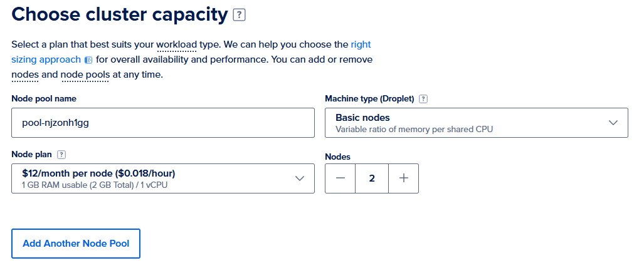Click external link icon after sizing approach
This screenshot has width=644, height=268.
click(x=88, y=60)
